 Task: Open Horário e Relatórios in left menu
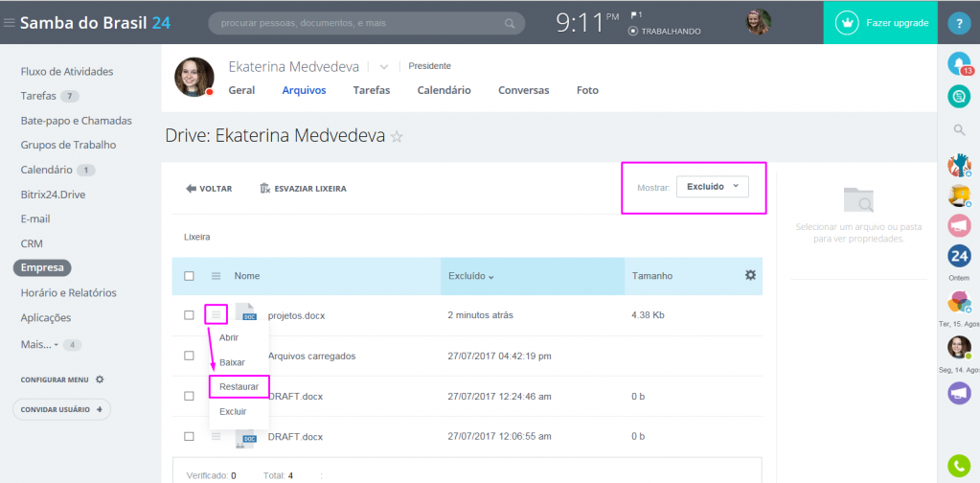coord(69,292)
